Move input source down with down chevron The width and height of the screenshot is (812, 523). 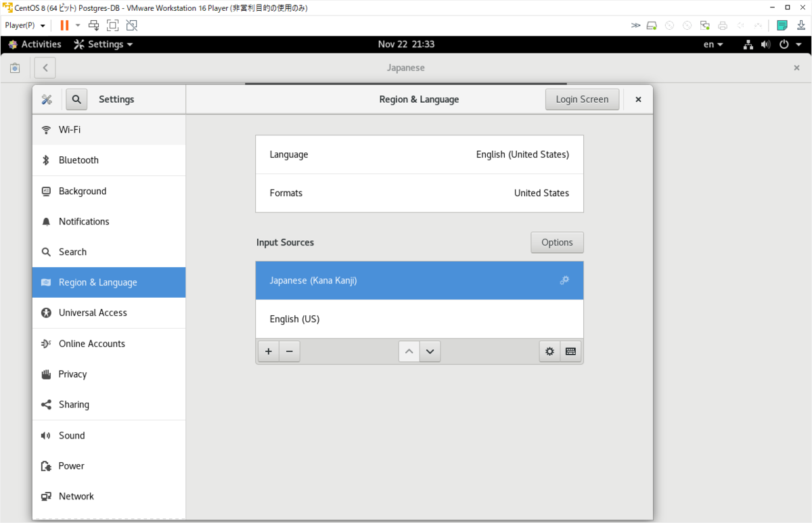point(430,351)
